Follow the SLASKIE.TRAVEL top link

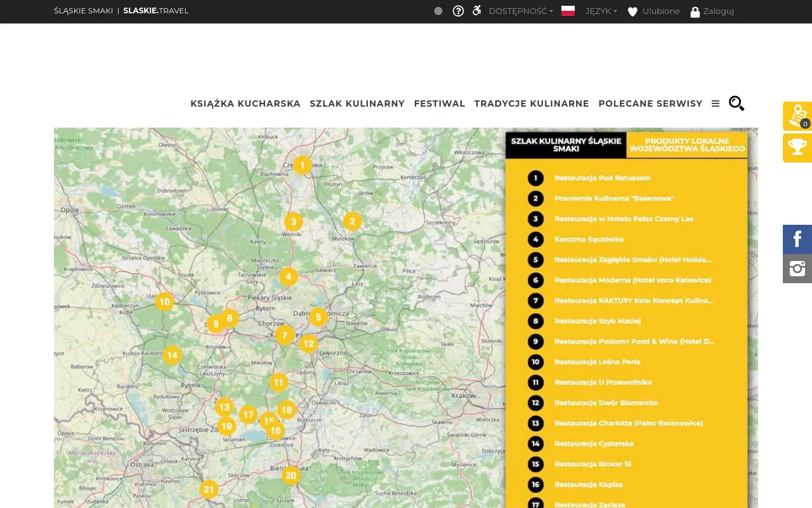pyautogui.click(x=156, y=11)
